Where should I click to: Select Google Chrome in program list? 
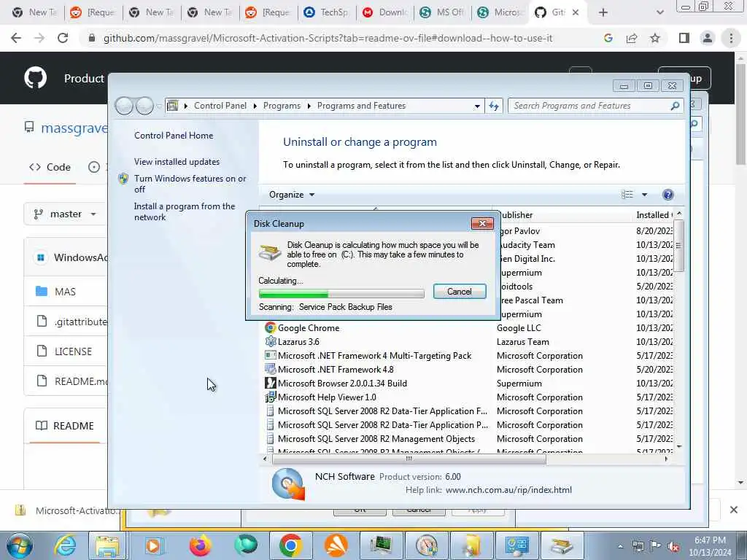pos(309,327)
